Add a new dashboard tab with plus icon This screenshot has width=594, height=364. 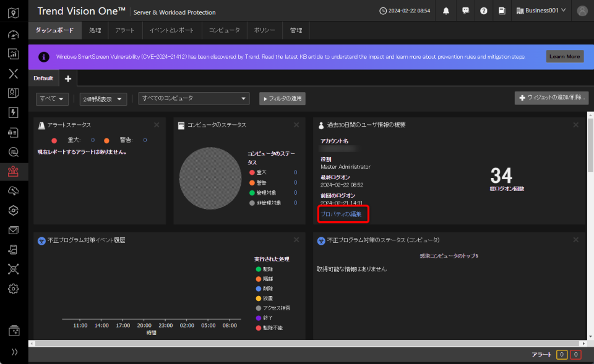[68, 78]
